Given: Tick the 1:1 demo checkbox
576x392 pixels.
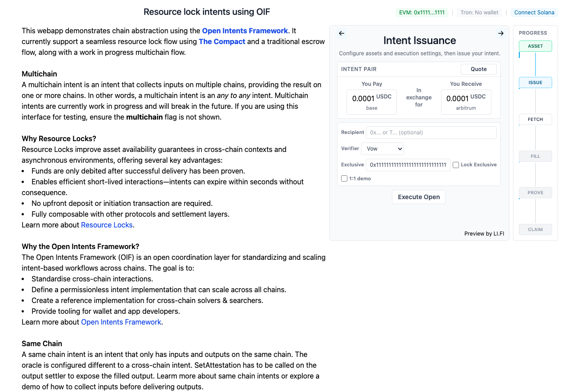Looking at the screenshot, I should pos(344,178).
